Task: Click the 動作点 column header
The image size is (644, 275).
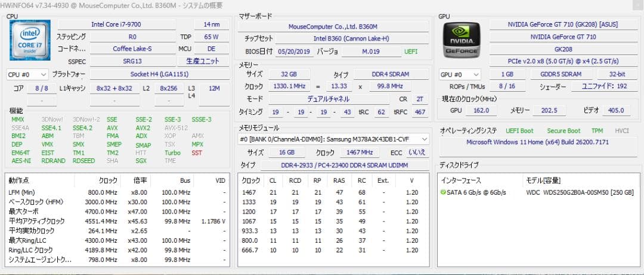Action: click(19, 180)
